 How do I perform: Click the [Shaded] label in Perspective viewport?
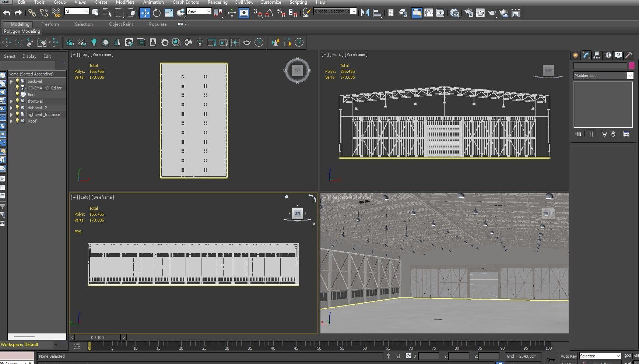pyautogui.click(x=364, y=197)
